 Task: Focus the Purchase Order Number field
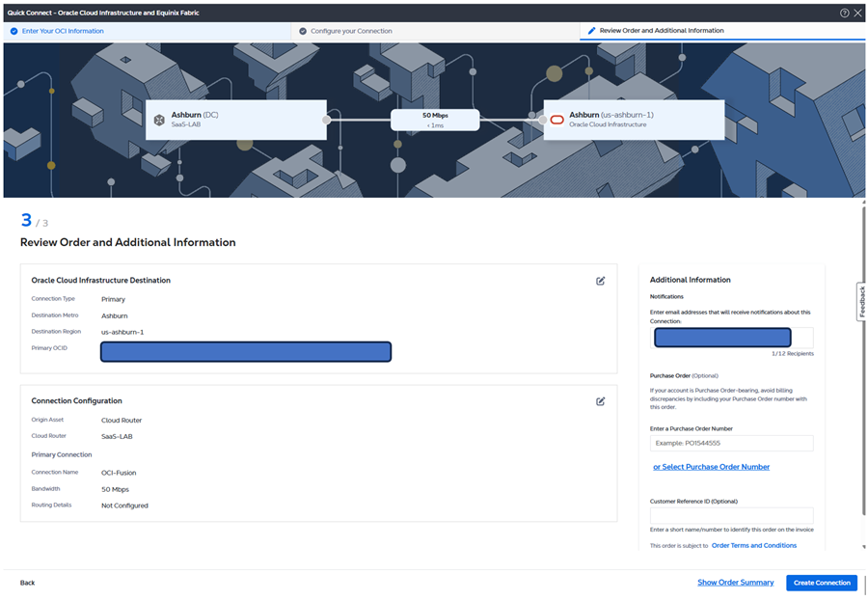click(x=731, y=443)
